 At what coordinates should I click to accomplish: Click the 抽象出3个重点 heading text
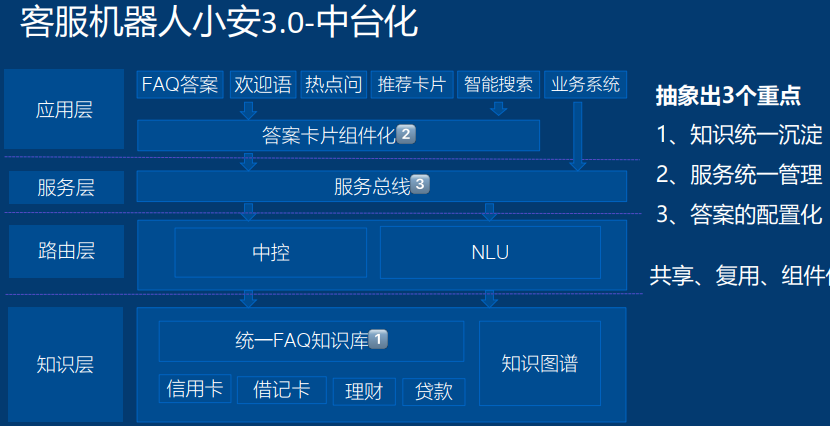728,96
